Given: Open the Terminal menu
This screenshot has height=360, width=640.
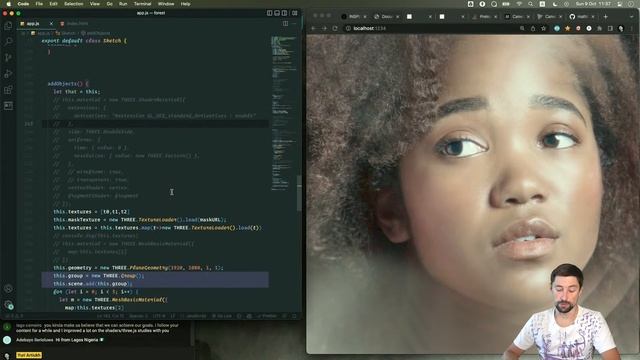Looking at the screenshot, I should click(x=142, y=4).
